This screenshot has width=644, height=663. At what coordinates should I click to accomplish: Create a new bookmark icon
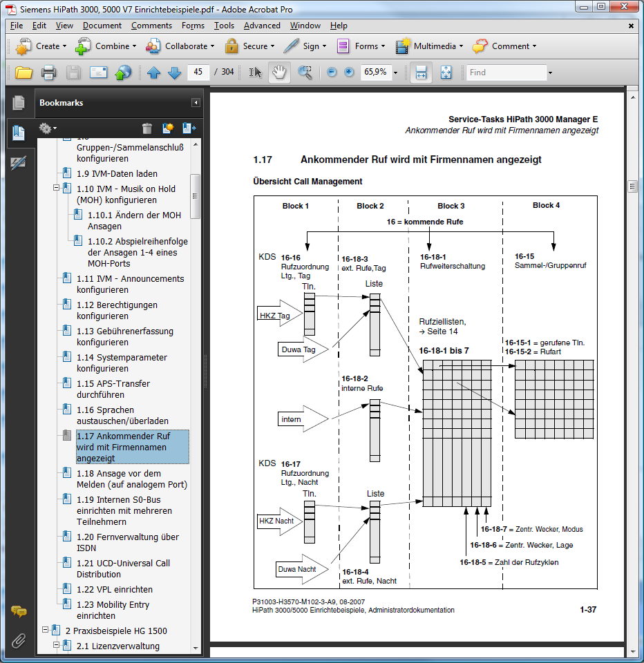coord(168,128)
